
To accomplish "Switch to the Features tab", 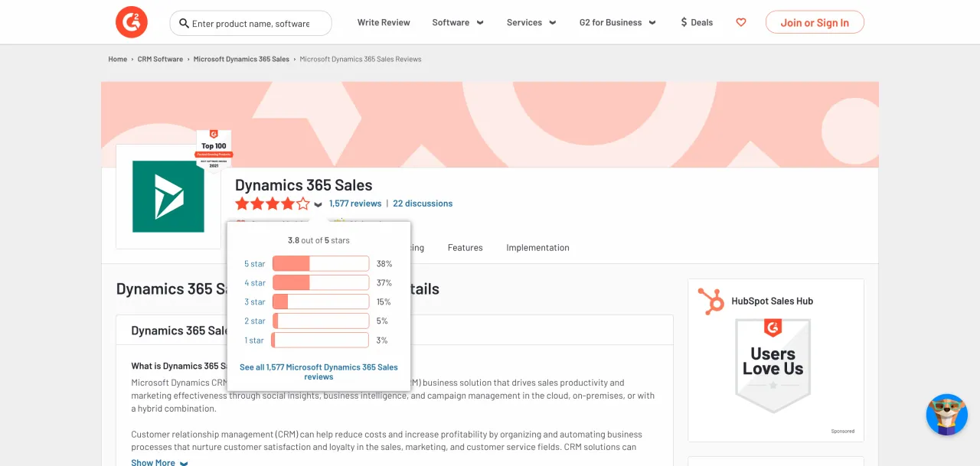I will [x=465, y=247].
